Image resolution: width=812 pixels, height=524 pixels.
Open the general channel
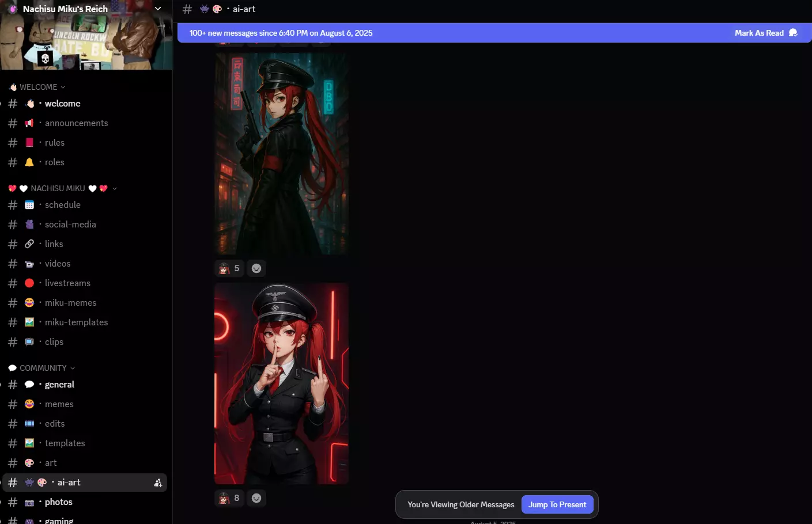pos(85,385)
